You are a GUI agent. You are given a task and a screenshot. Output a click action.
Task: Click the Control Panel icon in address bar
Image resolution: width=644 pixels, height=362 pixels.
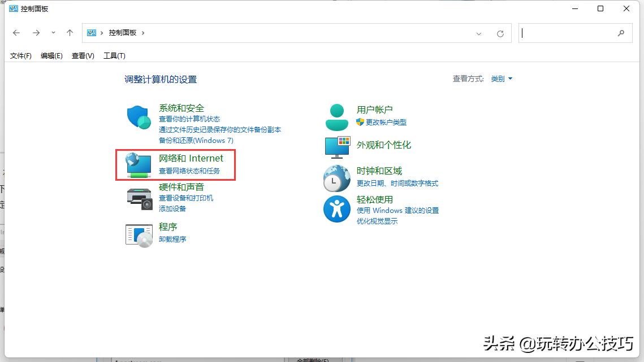coord(91,33)
